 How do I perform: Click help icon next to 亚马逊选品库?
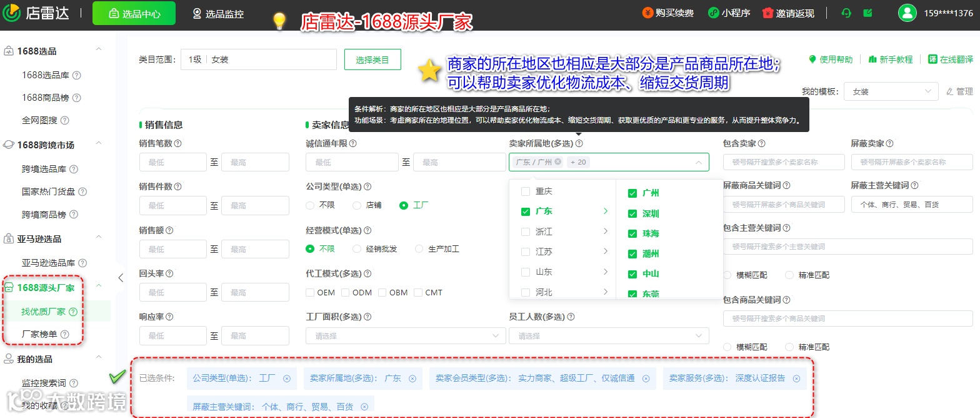point(82,263)
